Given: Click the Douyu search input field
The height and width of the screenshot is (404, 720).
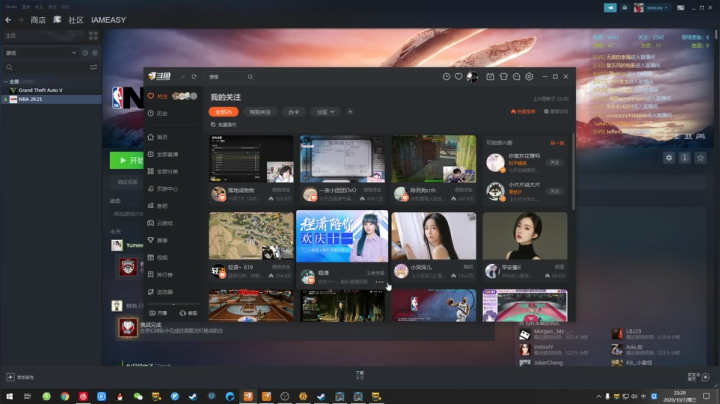Looking at the screenshot, I should pyautogui.click(x=226, y=77).
